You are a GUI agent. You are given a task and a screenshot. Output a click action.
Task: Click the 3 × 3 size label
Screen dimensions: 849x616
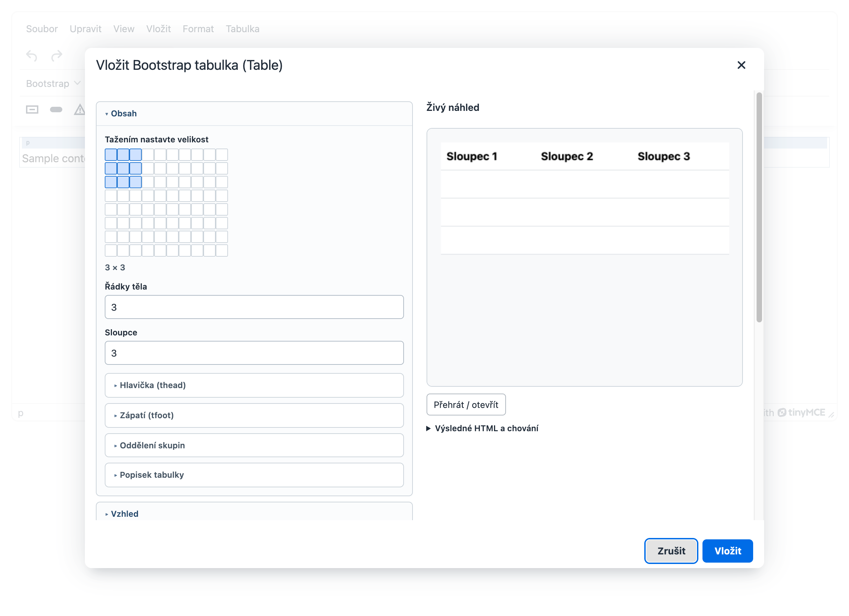[x=115, y=268]
